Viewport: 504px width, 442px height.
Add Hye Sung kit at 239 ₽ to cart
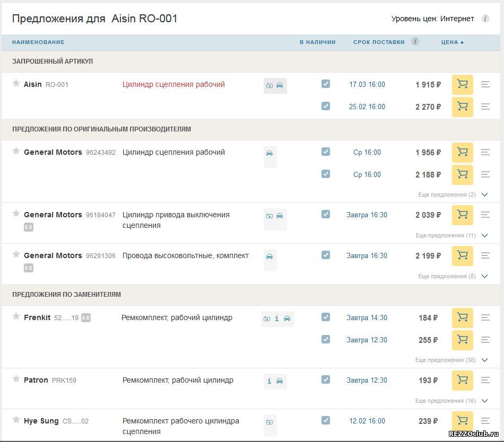pos(462,421)
